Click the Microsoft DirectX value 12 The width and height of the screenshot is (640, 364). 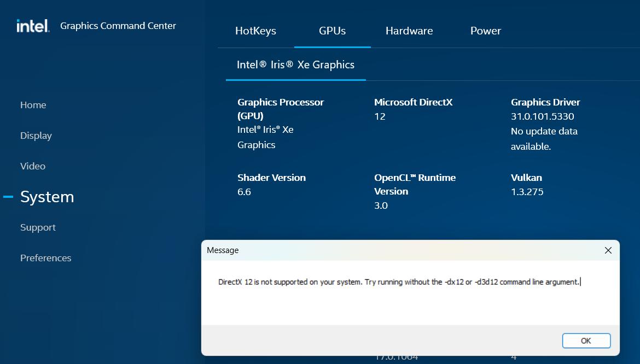coord(380,116)
